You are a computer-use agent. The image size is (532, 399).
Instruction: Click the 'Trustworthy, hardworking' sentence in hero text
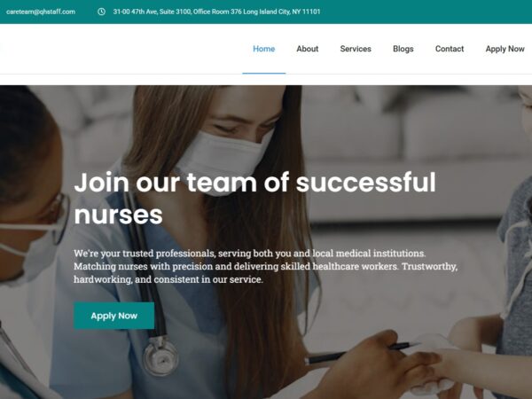point(266,273)
